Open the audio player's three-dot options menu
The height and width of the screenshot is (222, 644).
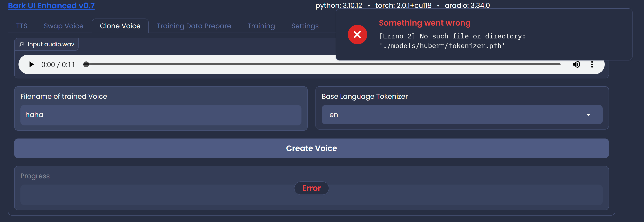coord(592,64)
